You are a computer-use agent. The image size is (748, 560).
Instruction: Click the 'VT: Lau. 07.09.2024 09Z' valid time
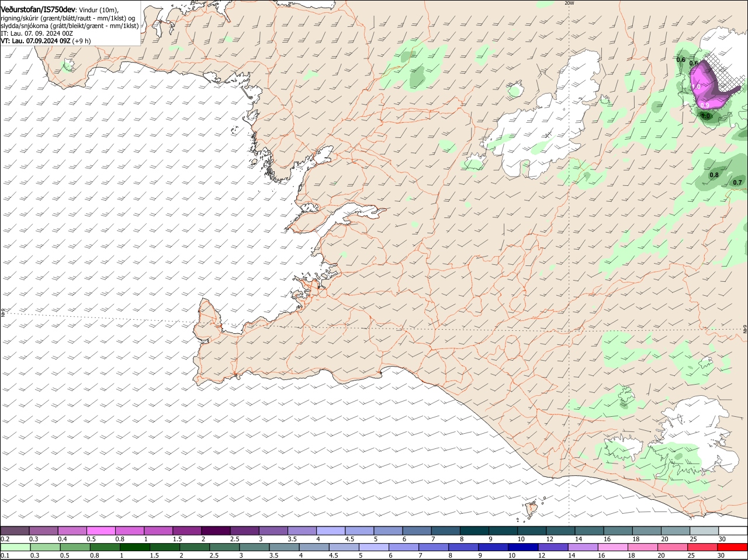(x=36, y=41)
